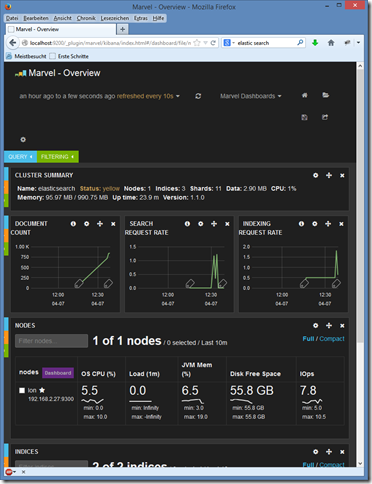372x484 pixels.
Task: Configure Search Request Rate panel gear
Action: pyautogui.click(x=201, y=224)
